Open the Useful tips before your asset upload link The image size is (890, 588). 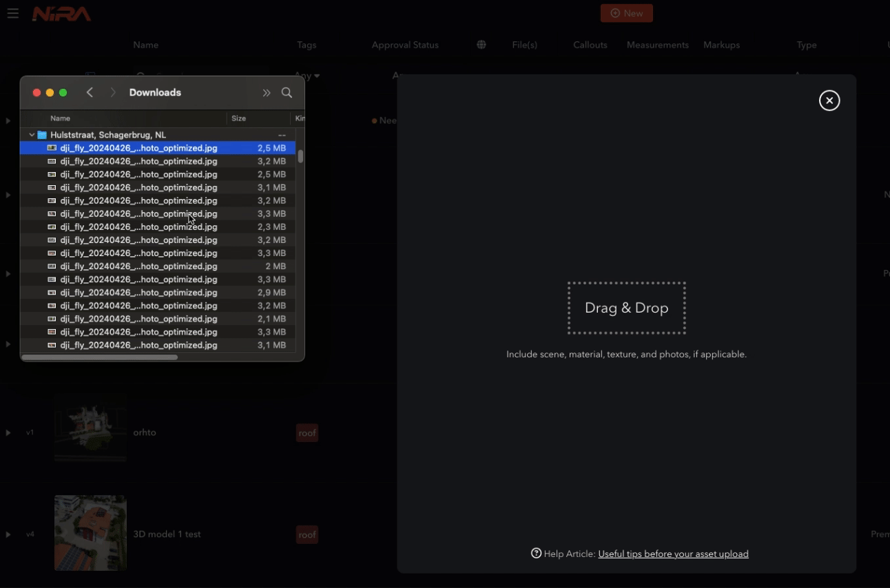[673, 554]
